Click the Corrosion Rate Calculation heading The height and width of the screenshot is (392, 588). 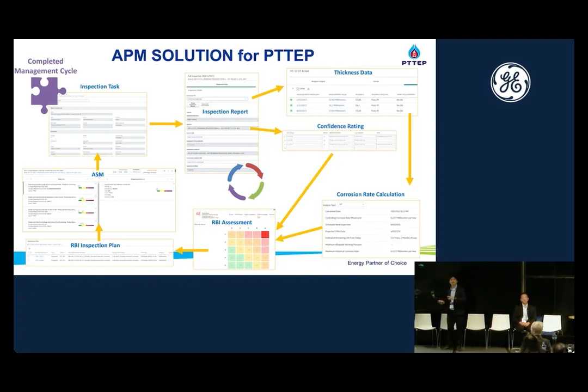[371, 194]
